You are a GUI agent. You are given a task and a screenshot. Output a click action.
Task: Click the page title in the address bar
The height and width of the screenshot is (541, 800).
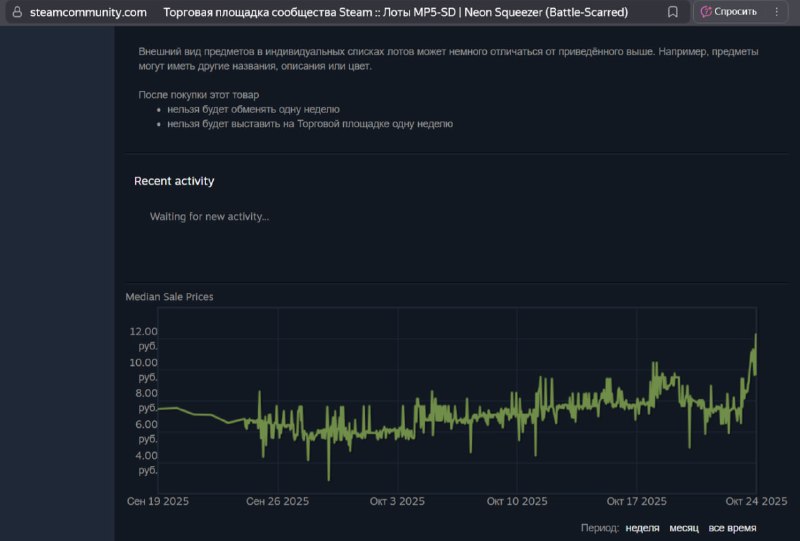click(395, 12)
